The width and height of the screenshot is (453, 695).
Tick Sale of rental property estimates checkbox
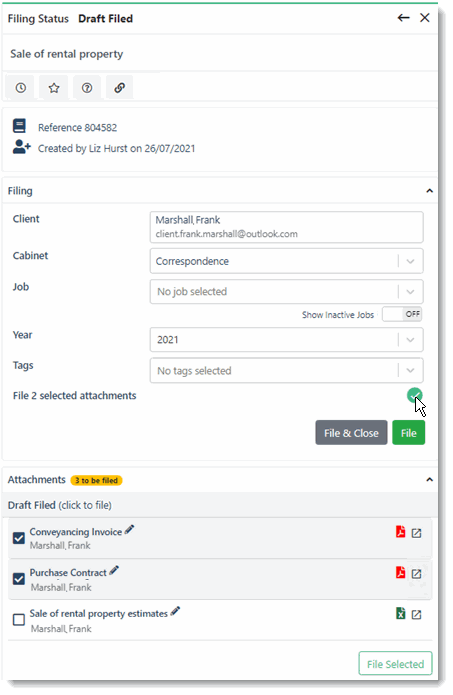19,619
